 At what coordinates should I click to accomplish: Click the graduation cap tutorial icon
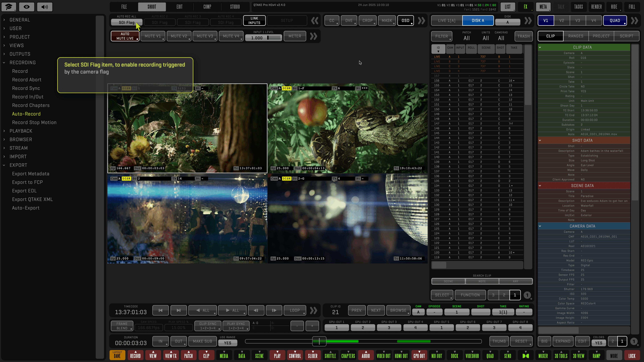click(9, 7)
